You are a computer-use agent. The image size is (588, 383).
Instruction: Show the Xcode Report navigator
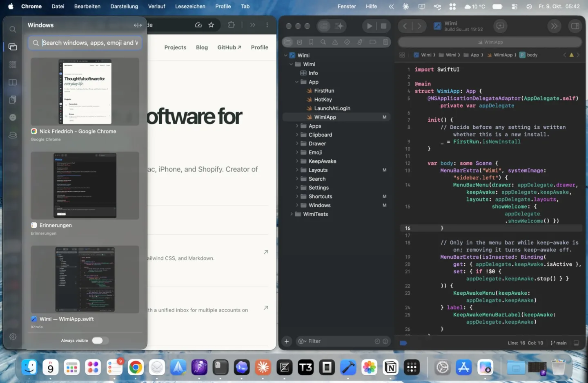385,42
